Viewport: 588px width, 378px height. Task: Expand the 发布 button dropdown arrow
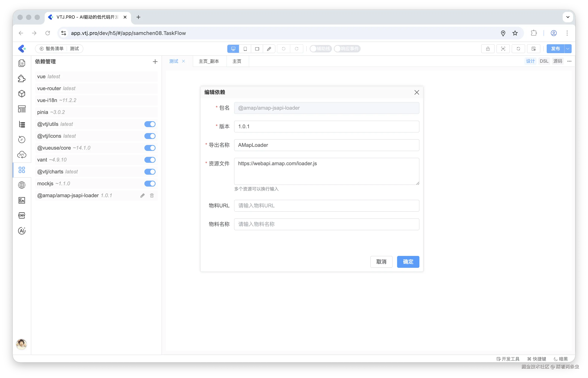click(568, 49)
